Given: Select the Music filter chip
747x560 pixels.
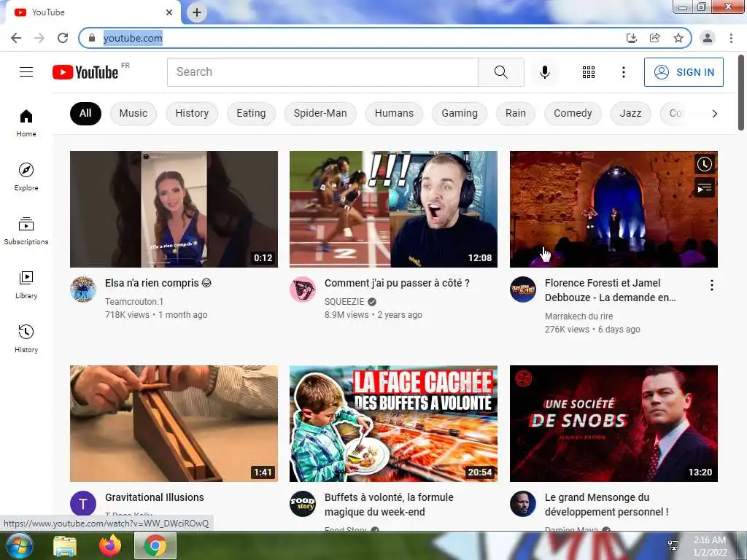Looking at the screenshot, I should [133, 113].
